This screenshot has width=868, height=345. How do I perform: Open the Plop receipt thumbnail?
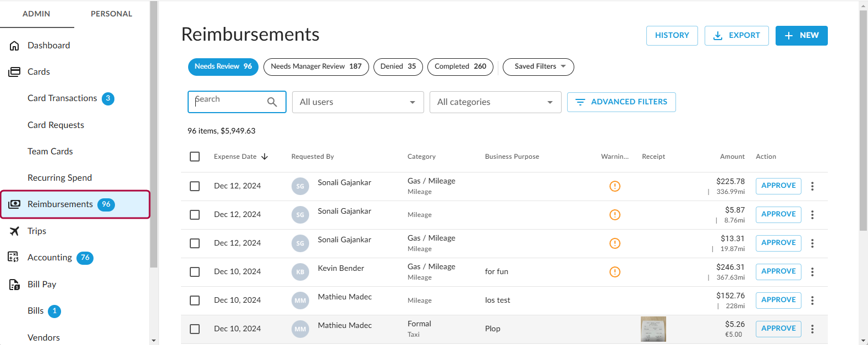653,329
